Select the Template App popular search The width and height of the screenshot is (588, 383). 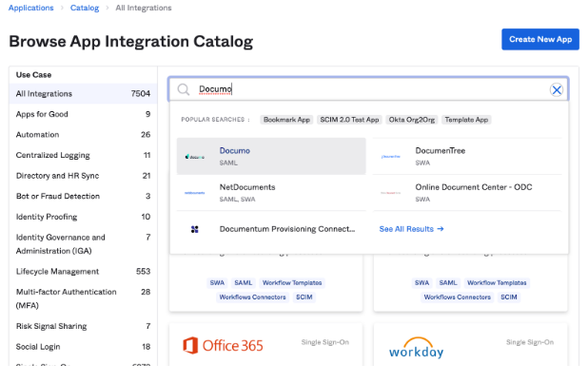(466, 120)
